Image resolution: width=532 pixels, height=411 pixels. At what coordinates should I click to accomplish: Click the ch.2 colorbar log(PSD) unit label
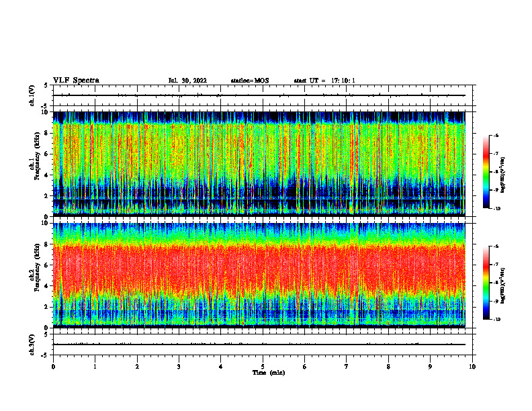tap(503, 286)
